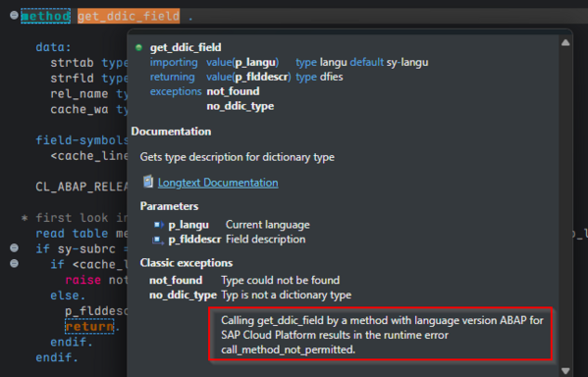Click the 'rel_name' variable declaration

(x=80, y=94)
